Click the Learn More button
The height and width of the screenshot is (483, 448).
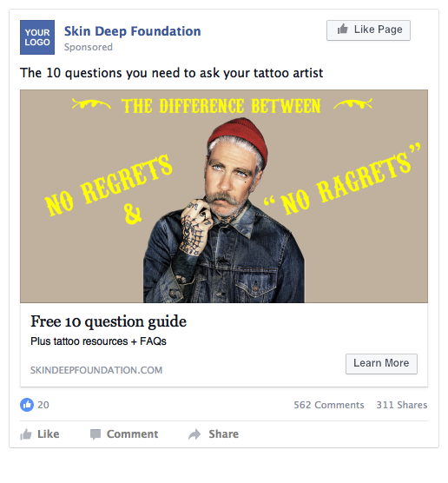(381, 364)
